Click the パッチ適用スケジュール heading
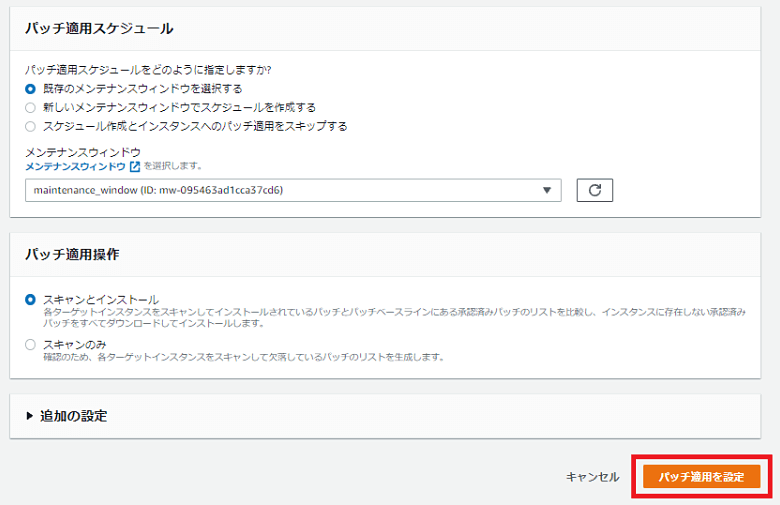Screen dimensions: 780x505 [x=99, y=28]
